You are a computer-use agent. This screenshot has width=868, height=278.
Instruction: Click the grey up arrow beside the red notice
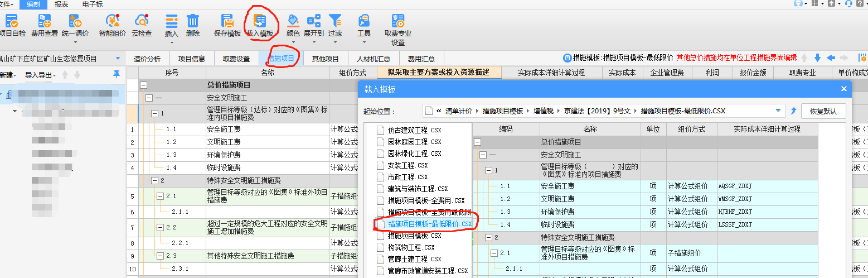[804, 57]
